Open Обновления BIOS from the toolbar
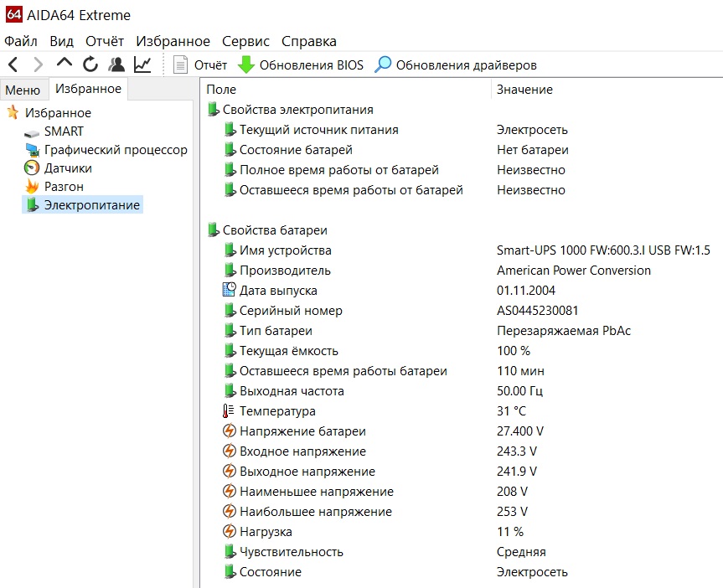Image resolution: width=723 pixels, height=588 pixels. pyautogui.click(x=301, y=64)
